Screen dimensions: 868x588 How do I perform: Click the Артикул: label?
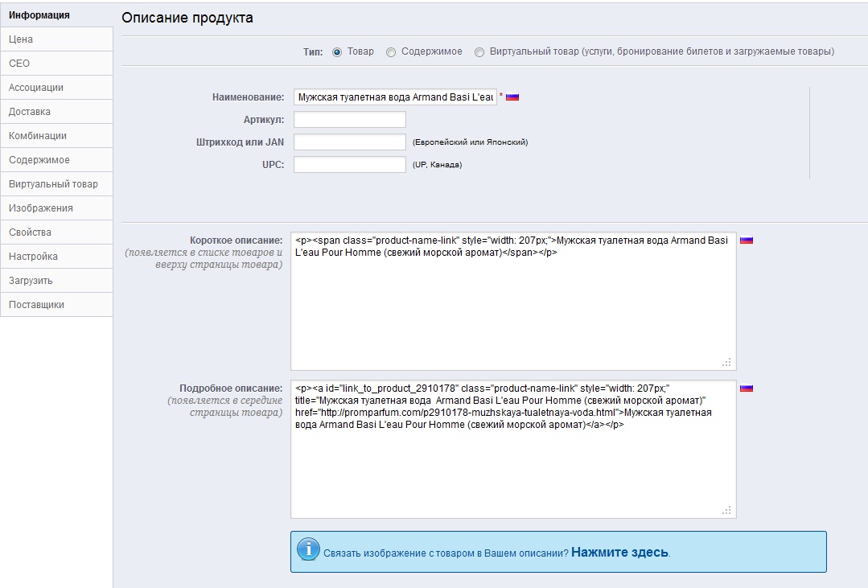(264, 120)
